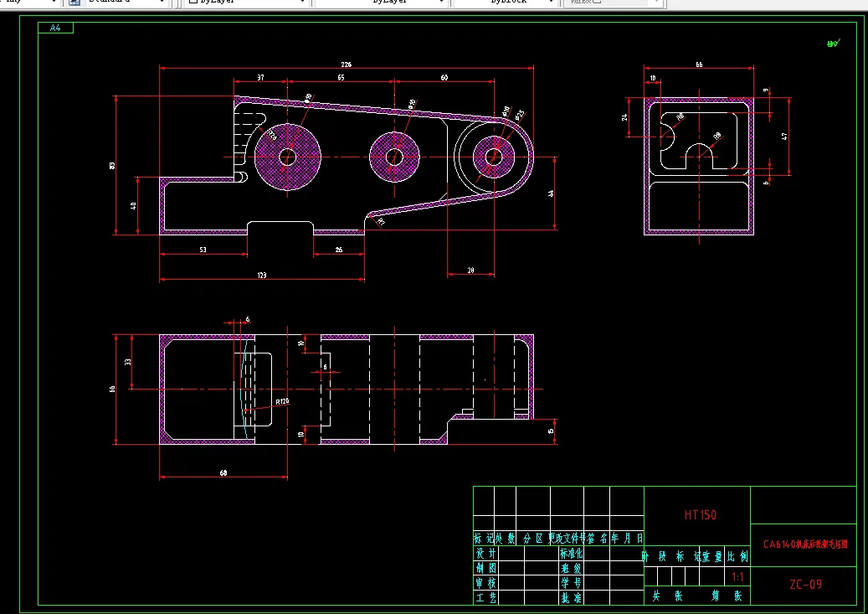The height and width of the screenshot is (614, 868).
Task: Select the 28 dimension text
Action: tap(470, 271)
